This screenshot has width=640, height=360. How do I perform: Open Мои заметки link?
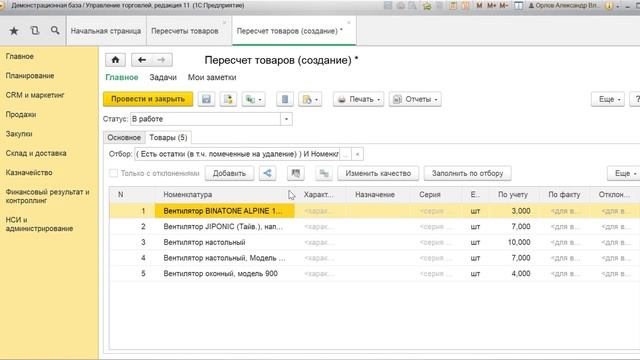click(212, 77)
